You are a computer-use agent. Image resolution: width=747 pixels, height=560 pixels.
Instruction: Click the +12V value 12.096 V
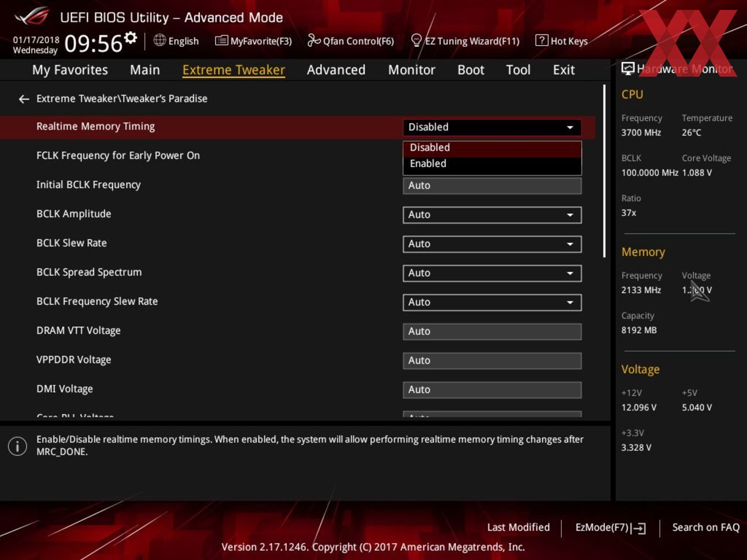[x=639, y=407]
